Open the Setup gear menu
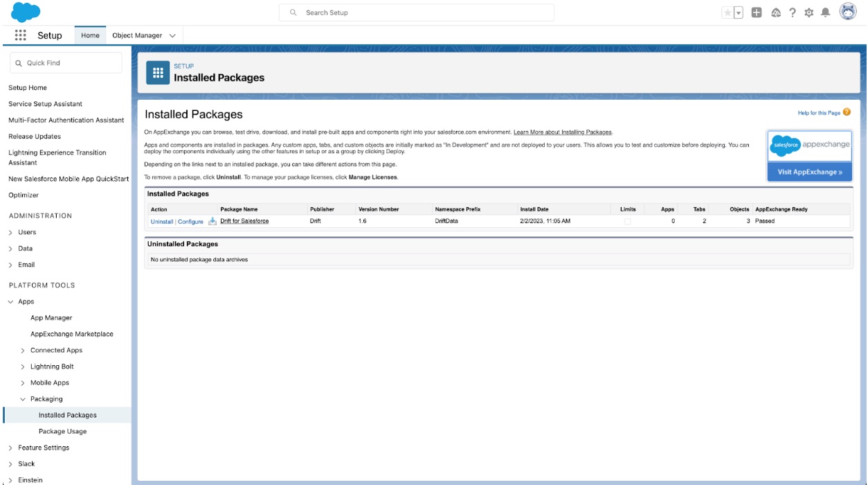 click(x=808, y=12)
